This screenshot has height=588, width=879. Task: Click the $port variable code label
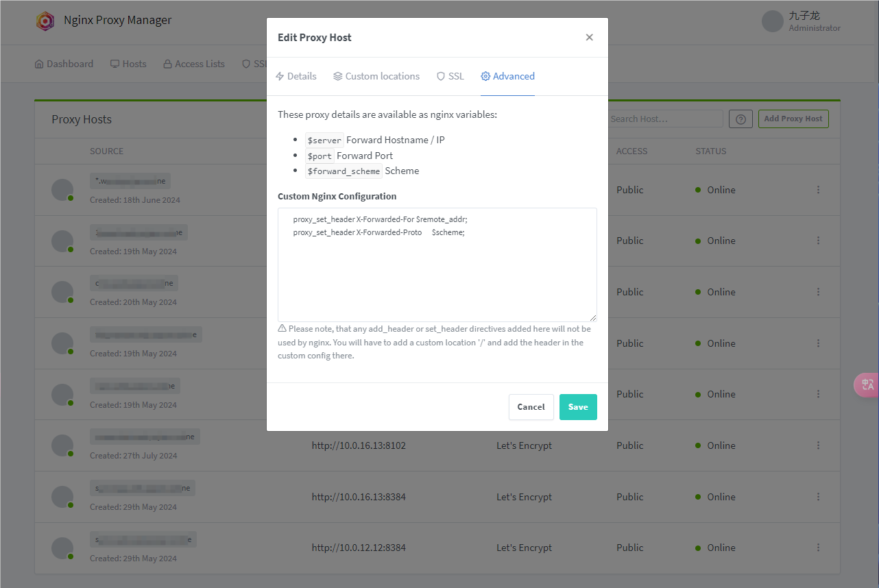320,156
